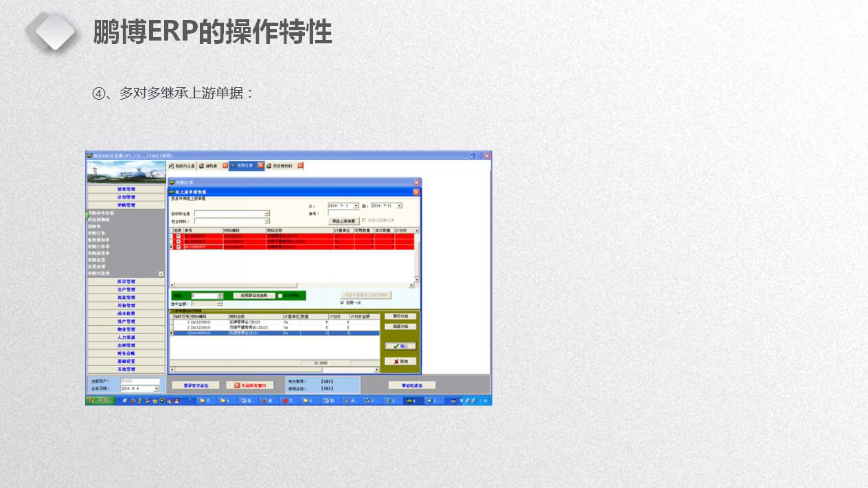This screenshot has width=868, height=488.
Task: Uncheck the second red row's selection checkbox
Action: (179, 241)
